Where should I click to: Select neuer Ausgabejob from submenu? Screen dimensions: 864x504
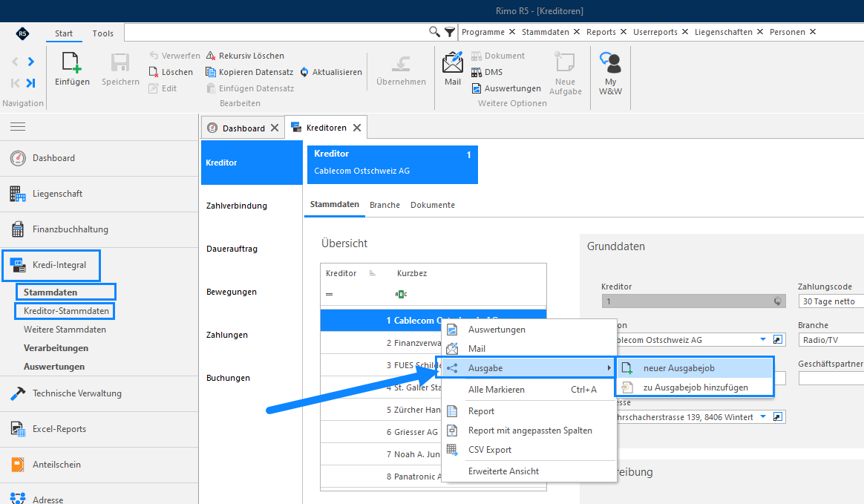pyautogui.click(x=695, y=368)
